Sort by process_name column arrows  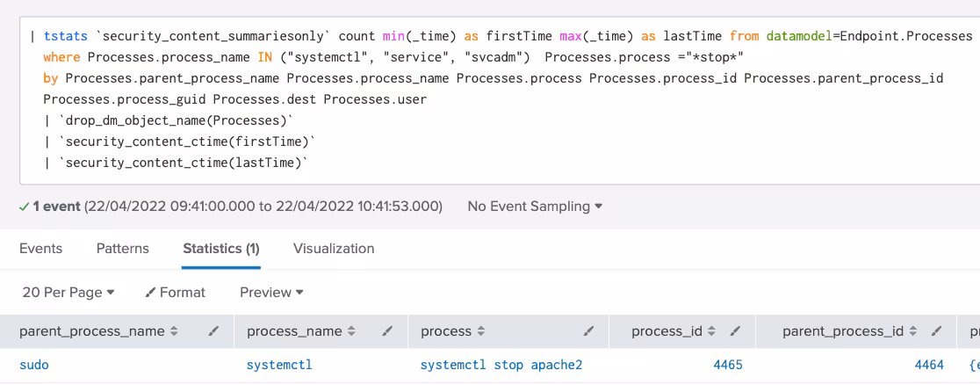point(351,331)
